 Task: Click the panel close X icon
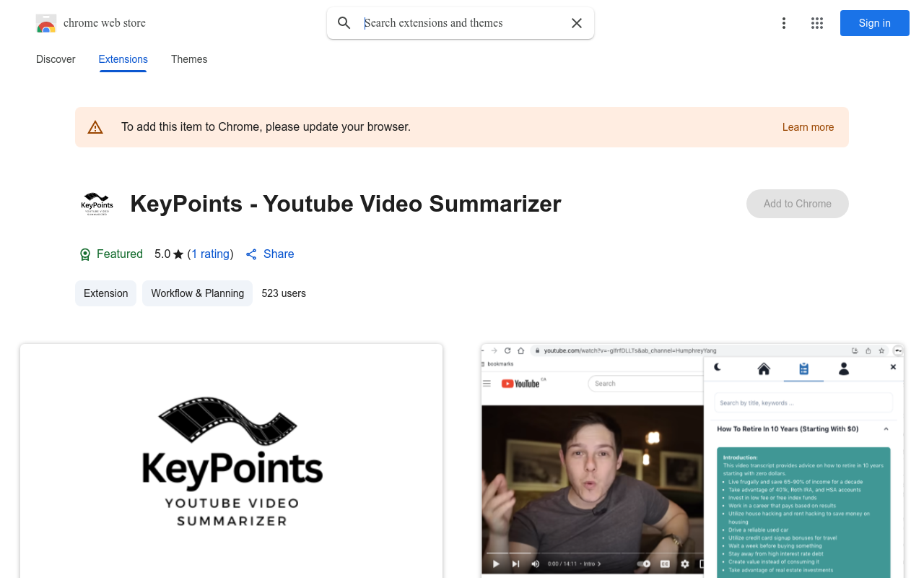point(893,367)
